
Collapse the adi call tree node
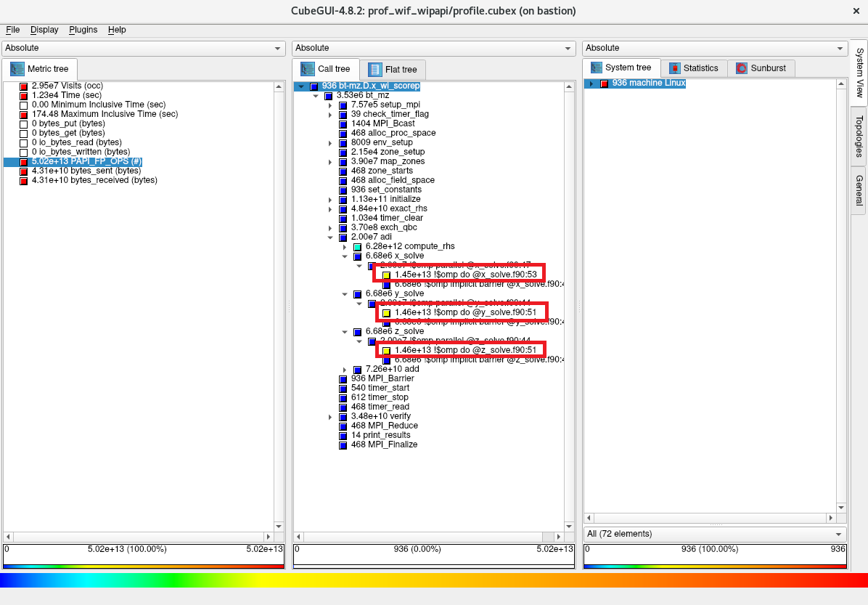coord(330,237)
